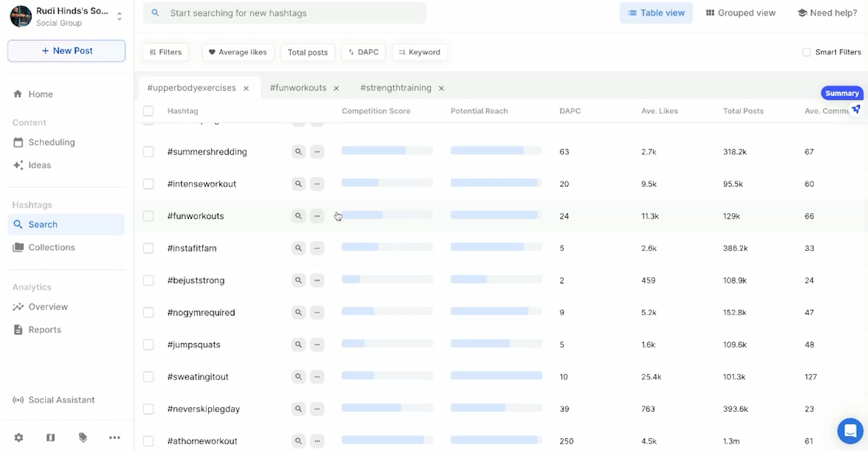Open more options for #intenseworkout row

pyautogui.click(x=317, y=184)
